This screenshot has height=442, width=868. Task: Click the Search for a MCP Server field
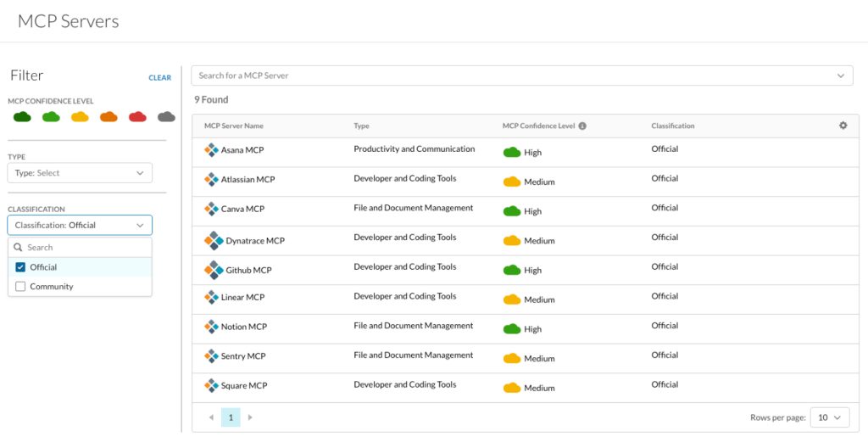(522, 76)
